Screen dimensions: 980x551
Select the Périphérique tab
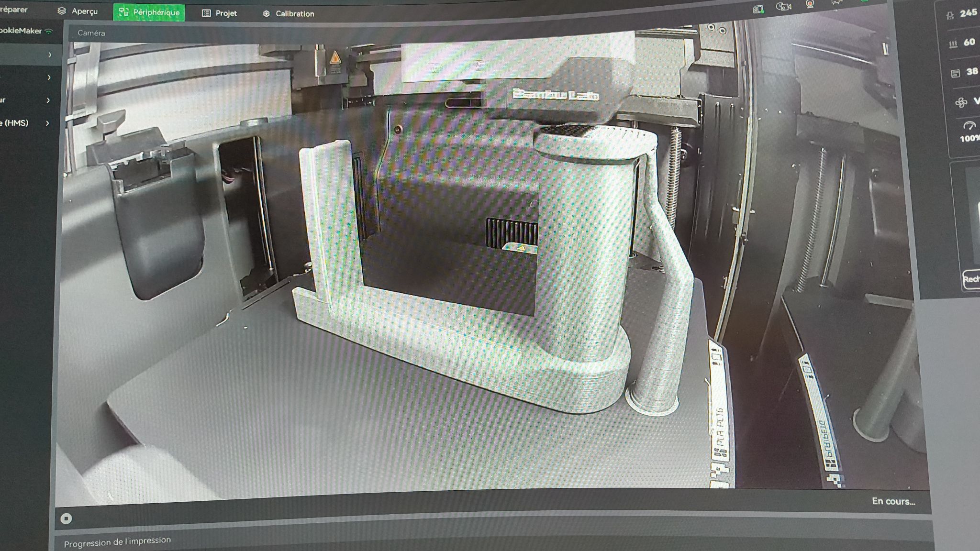tap(149, 12)
